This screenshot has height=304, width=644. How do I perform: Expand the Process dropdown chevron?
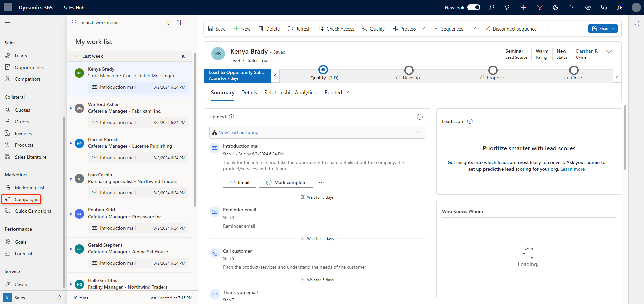(x=423, y=29)
